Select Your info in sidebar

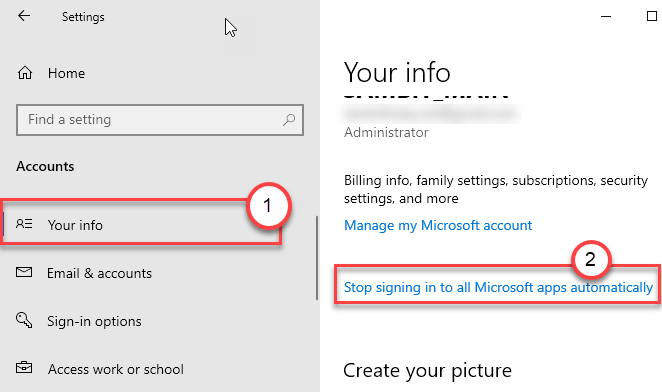pos(142,224)
